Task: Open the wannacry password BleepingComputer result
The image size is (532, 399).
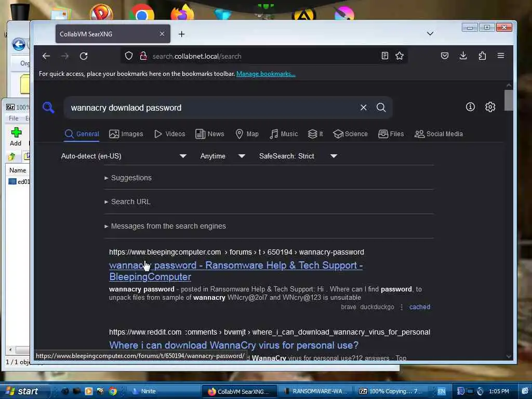Action: 236,271
